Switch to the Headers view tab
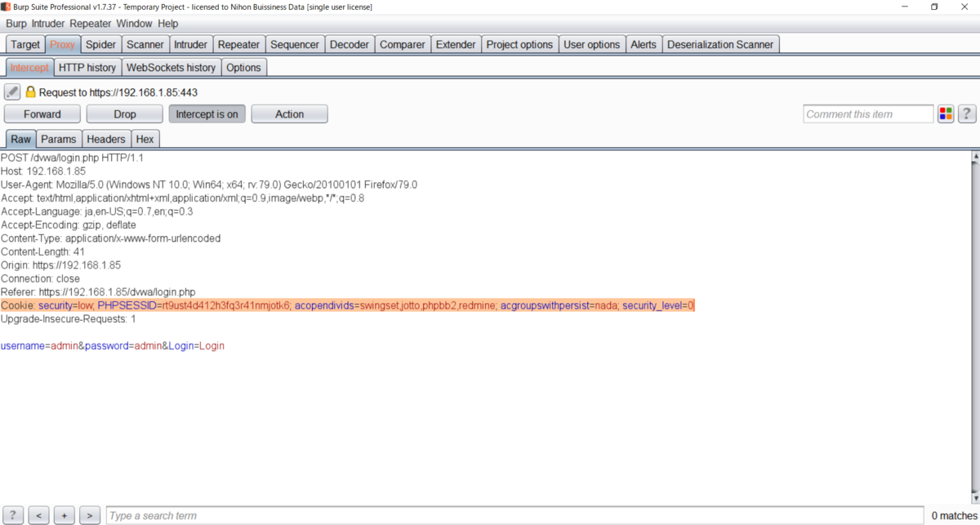 (106, 140)
